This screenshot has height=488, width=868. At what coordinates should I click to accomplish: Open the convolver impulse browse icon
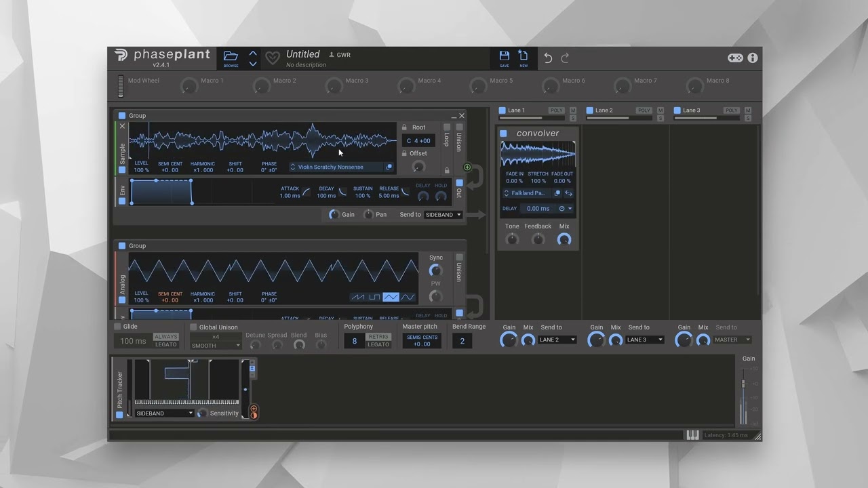557,193
